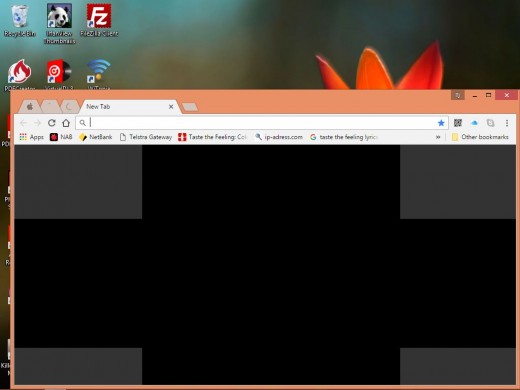Click the Chrome profile button in the title bar
520x390 pixels.
(x=458, y=95)
